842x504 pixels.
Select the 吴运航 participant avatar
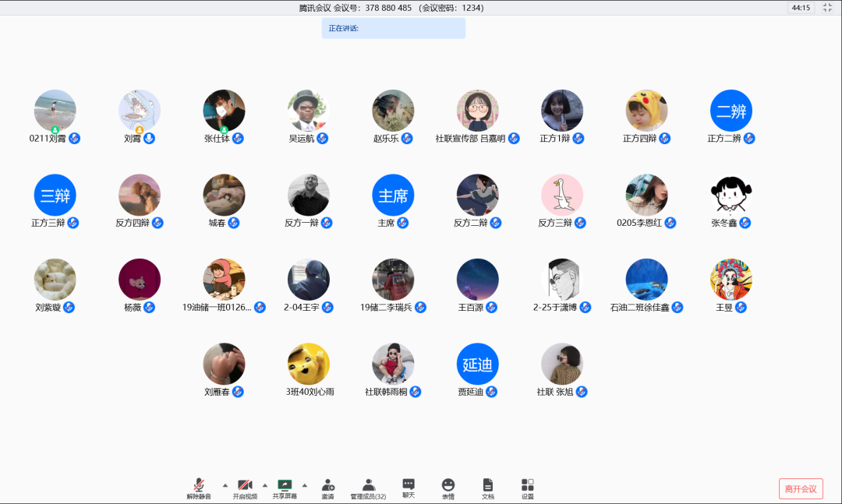point(309,111)
